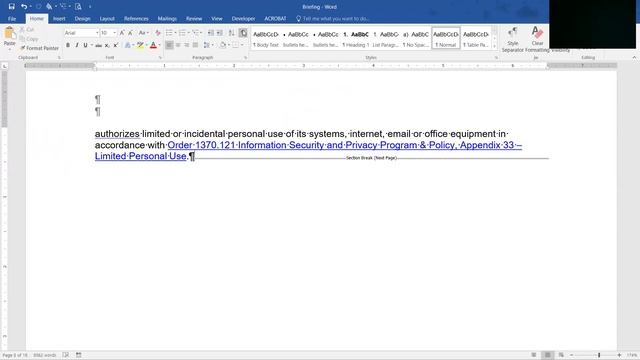Switch to Read Mode view
Screen dimensions: 640x360
coord(533,355)
